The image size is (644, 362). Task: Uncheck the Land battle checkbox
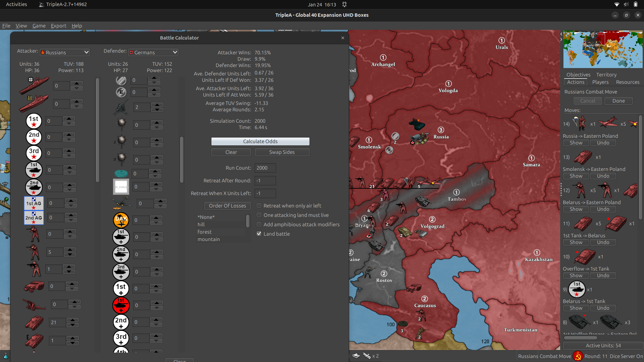pos(259,234)
